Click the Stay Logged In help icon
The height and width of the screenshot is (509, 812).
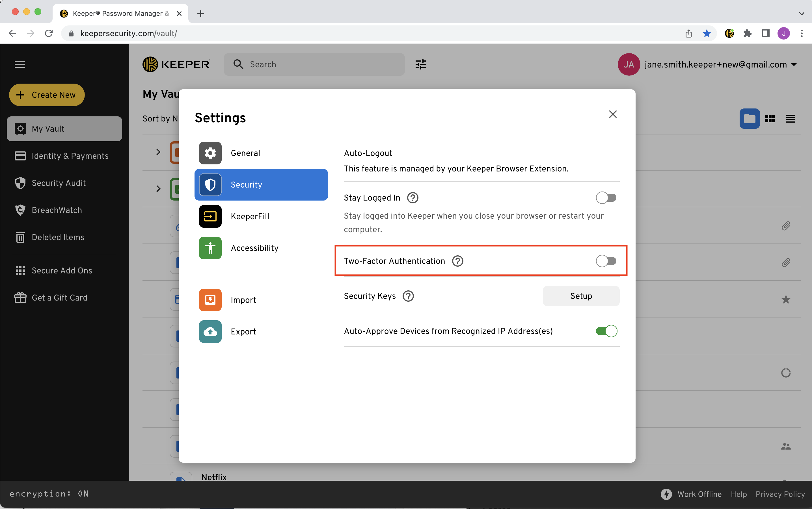(x=413, y=198)
